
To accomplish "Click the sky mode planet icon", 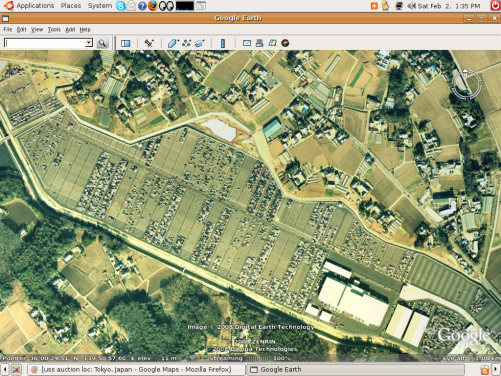I will click(x=285, y=43).
